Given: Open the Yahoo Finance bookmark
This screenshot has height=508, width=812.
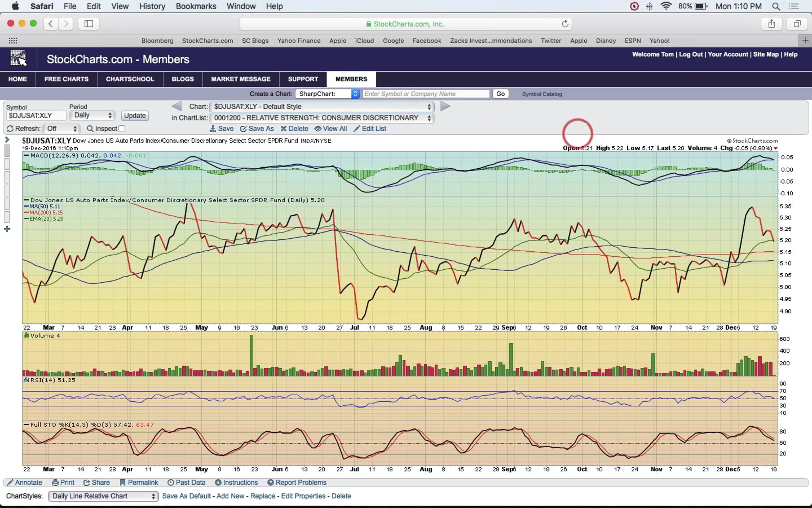Looking at the screenshot, I should pos(299,41).
